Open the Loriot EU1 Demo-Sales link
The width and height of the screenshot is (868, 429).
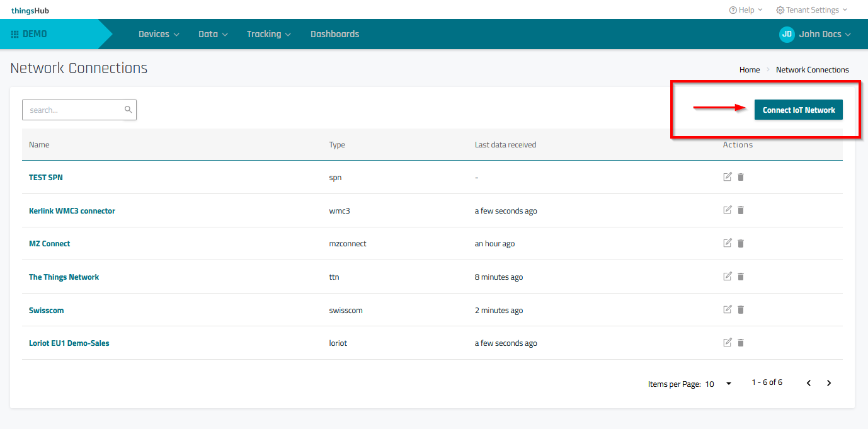[x=69, y=343]
